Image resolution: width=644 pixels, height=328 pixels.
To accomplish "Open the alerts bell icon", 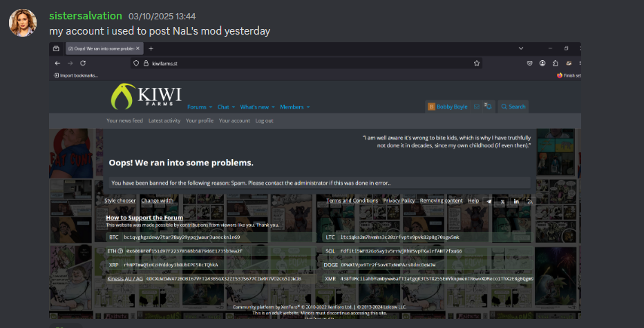I will 488,107.
